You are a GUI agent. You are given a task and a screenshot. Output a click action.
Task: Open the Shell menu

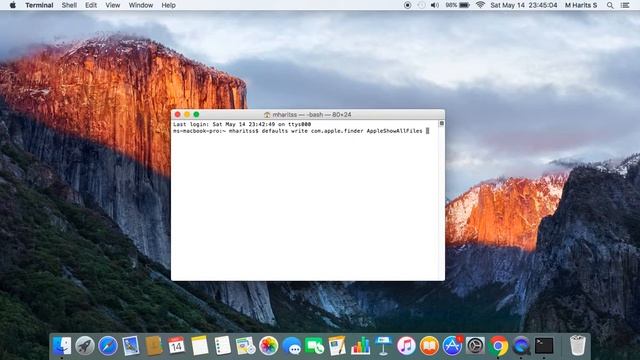(x=69, y=5)
